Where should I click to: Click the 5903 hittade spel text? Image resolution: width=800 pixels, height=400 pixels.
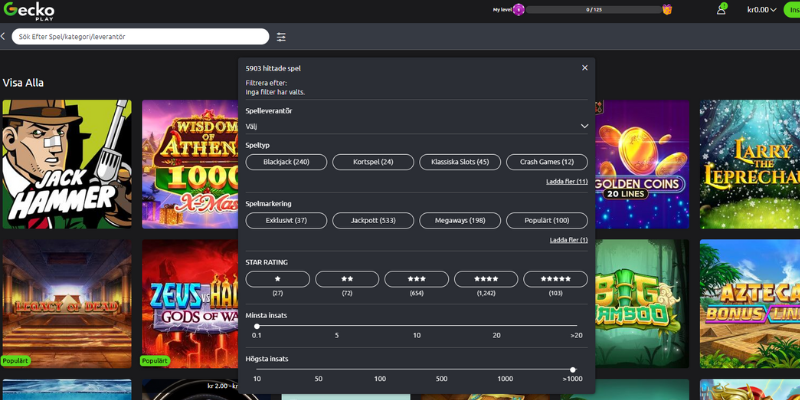[x=273, y=68]
